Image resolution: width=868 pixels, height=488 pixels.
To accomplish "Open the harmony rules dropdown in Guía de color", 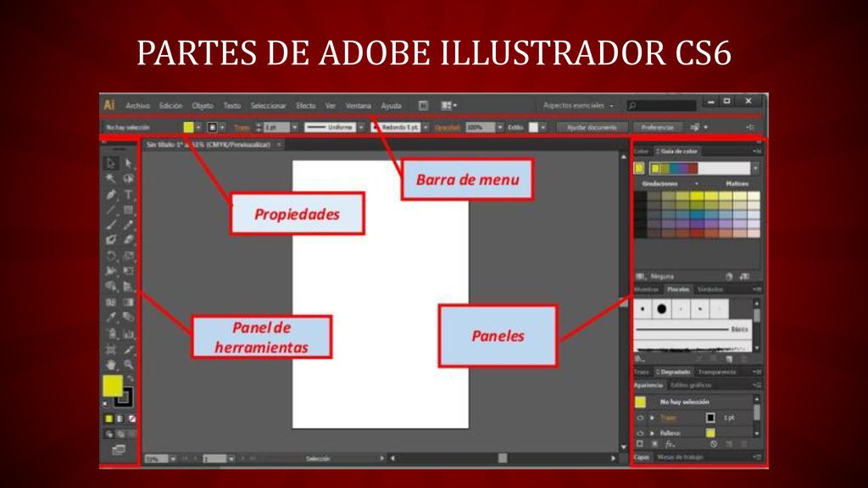I will pyautogui.click(x=755, y=169).
